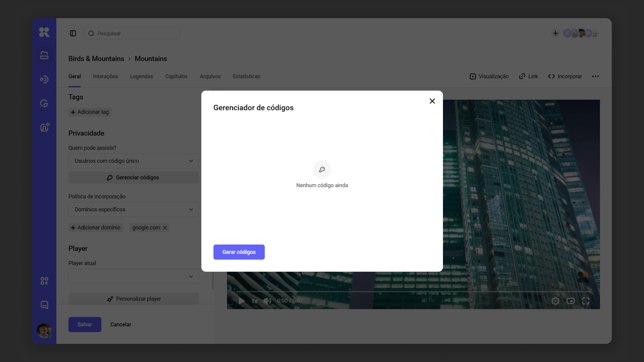Open the apps grid plus sidebar icon
The height and width of the screenshot is (362, 644).
click(x=44, y=281)
